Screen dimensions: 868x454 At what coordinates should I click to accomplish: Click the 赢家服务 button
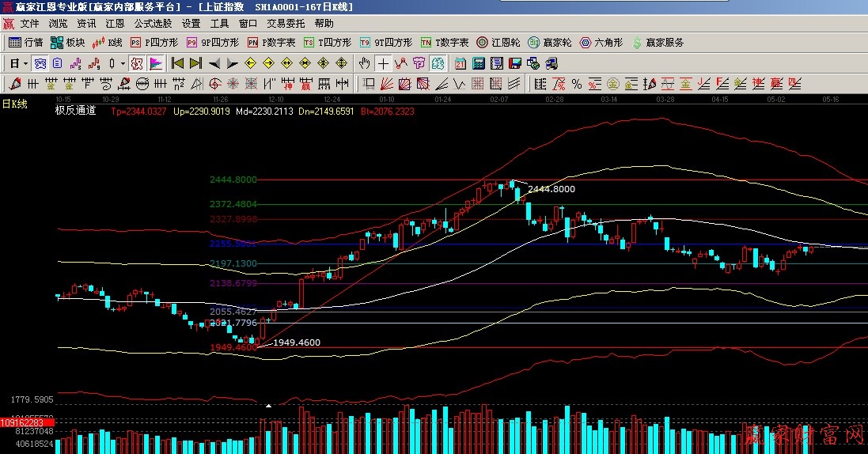pyautogui.click(x=657, y=43)
